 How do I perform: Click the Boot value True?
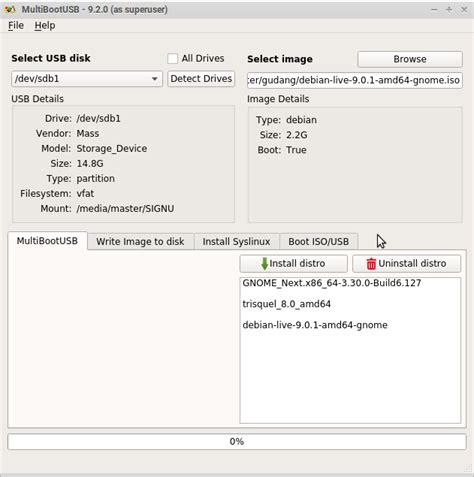click(296, 150)
